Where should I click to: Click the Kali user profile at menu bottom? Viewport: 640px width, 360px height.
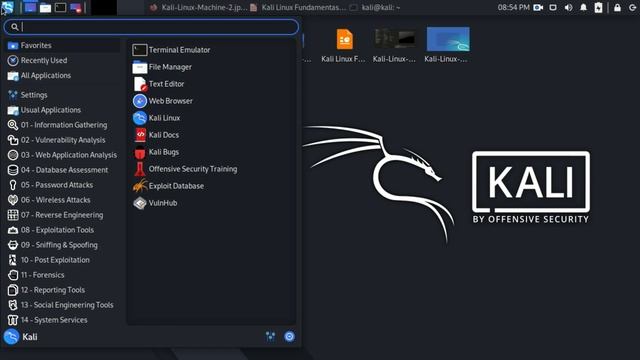point(20,337)
